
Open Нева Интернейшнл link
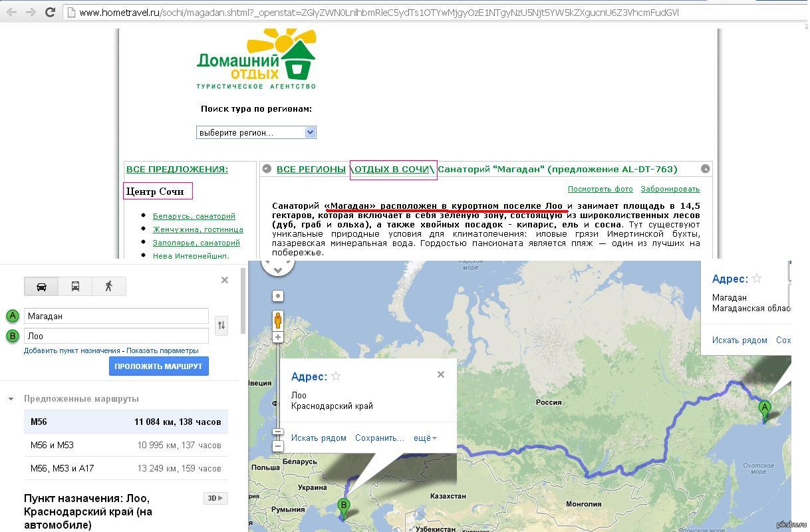point(191,255)
